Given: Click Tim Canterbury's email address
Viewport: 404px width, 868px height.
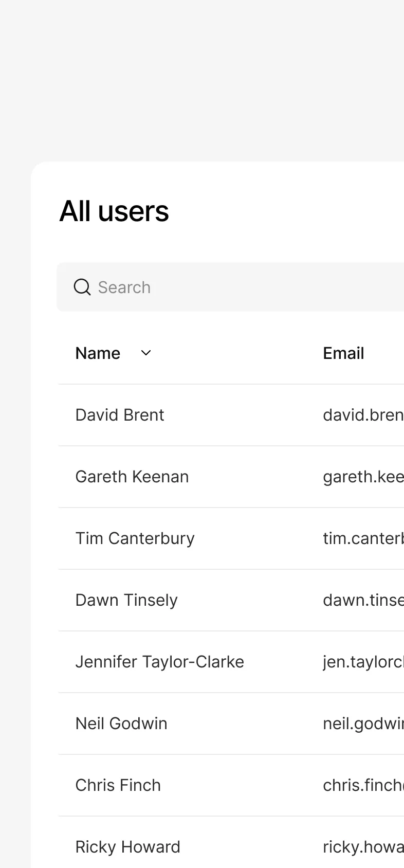Looking at the screenshot, I should point(363,538).
